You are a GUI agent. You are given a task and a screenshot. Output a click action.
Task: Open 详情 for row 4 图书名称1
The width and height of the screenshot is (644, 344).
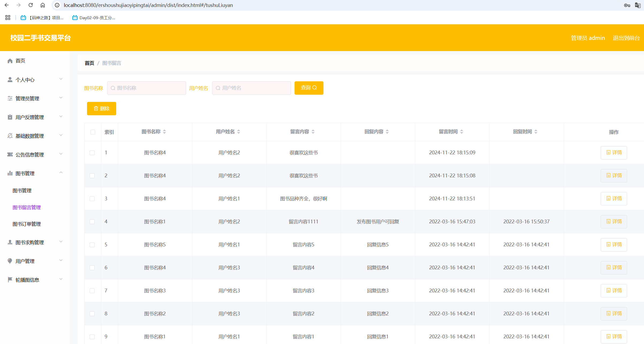coord(614,221)
